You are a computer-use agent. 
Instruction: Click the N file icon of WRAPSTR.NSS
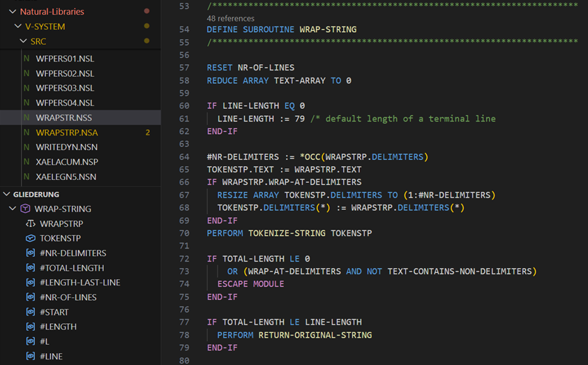(27, 117)
